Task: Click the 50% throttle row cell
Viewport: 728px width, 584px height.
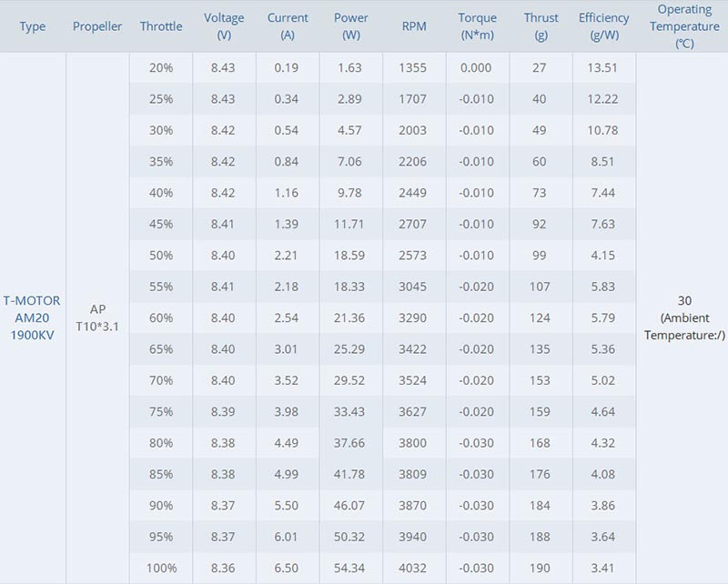Action: coord(161,256)
